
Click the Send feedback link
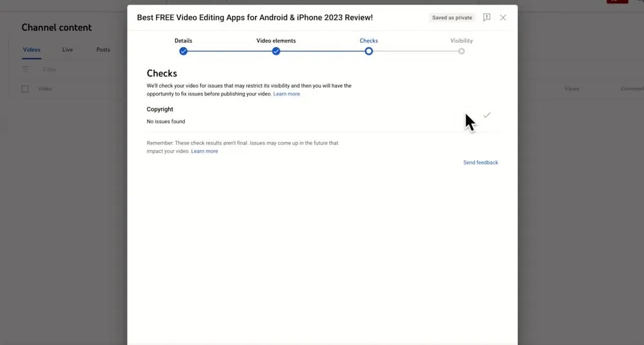point(480,163)
